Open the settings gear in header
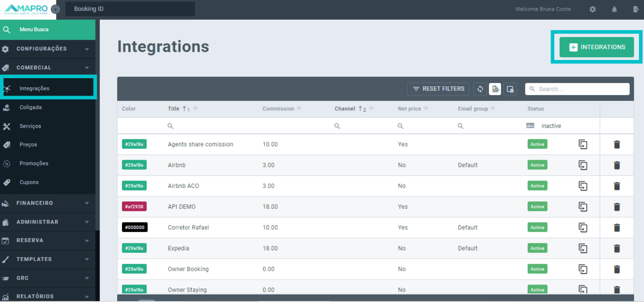 coord(593,9)
